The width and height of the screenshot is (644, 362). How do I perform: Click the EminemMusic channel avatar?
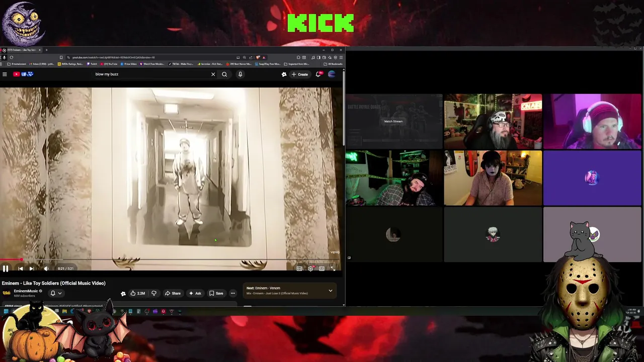point(7,293)
